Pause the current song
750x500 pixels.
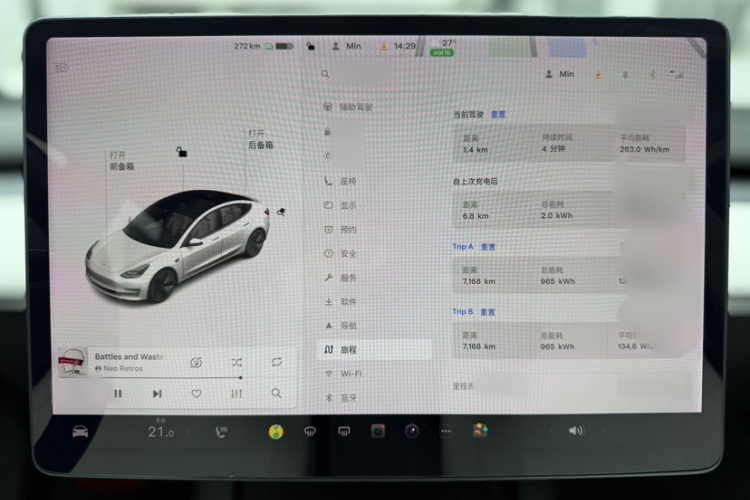tap(118, 394)
